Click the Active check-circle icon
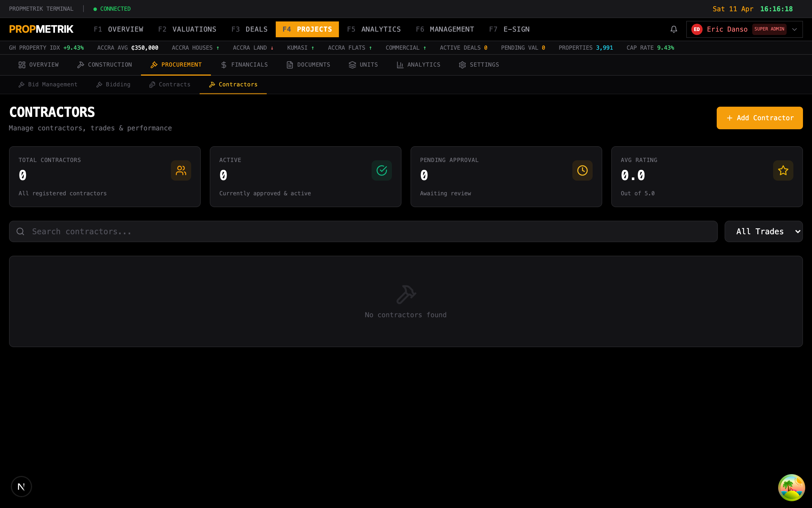 381,170
